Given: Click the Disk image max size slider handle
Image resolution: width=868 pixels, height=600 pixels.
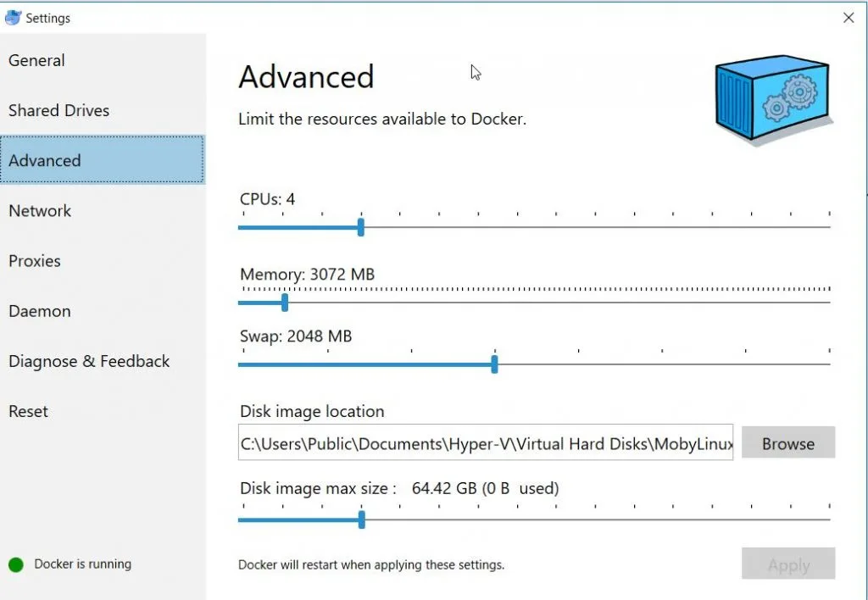Looking at the screenshot, I should pos(361,520).
